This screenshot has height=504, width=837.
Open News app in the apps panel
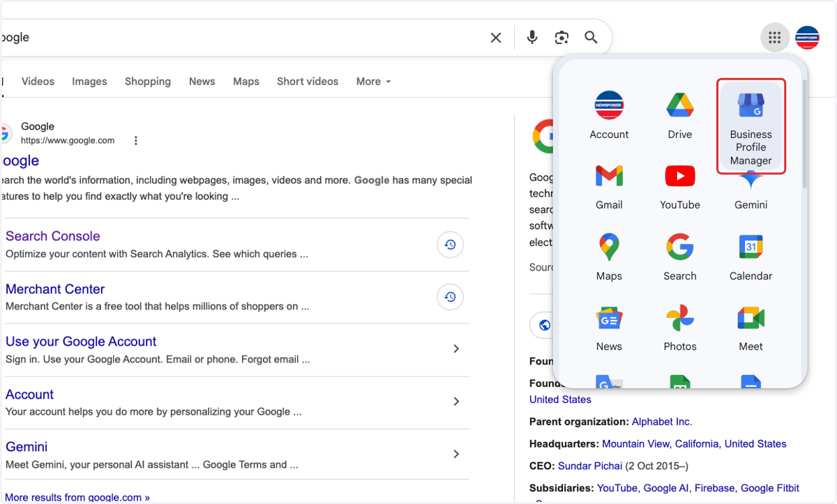[609, 328]
